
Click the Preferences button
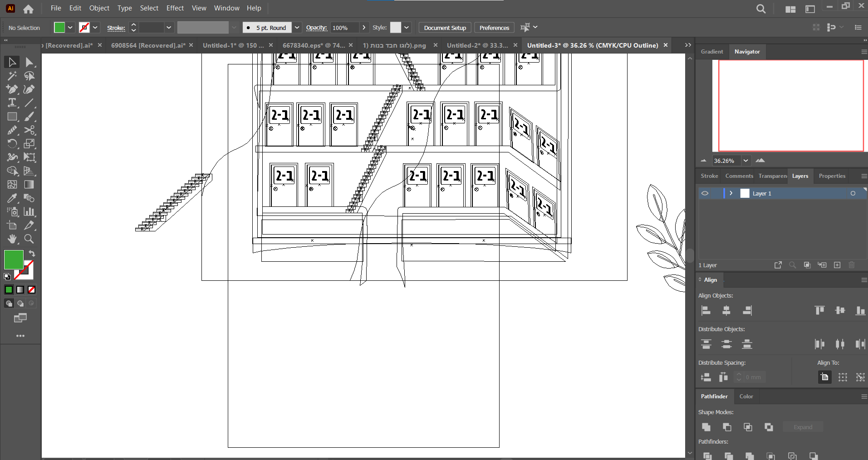[x=494, y=28]
